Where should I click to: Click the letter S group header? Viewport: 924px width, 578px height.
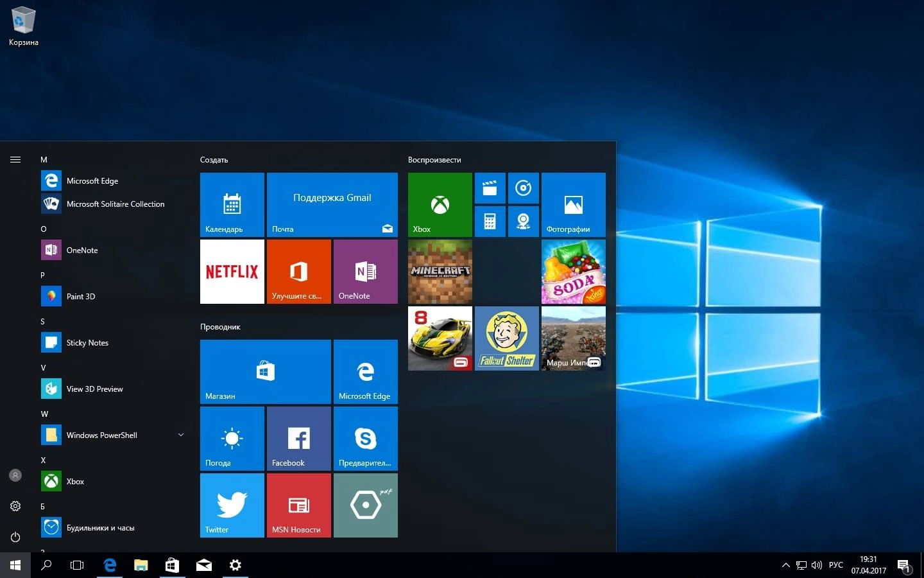tap(43, 321)
